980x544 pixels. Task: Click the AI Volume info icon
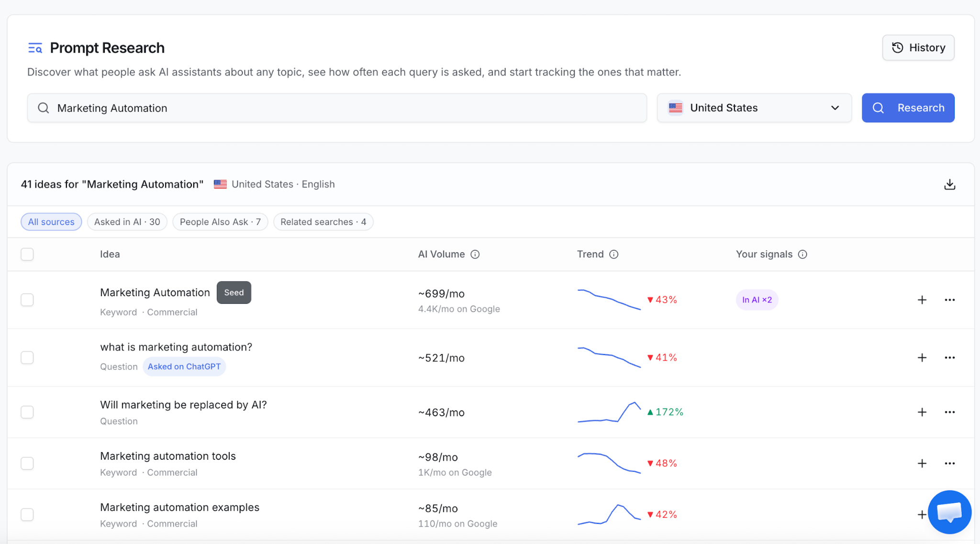pyautogui.click(x=475, y=254)
